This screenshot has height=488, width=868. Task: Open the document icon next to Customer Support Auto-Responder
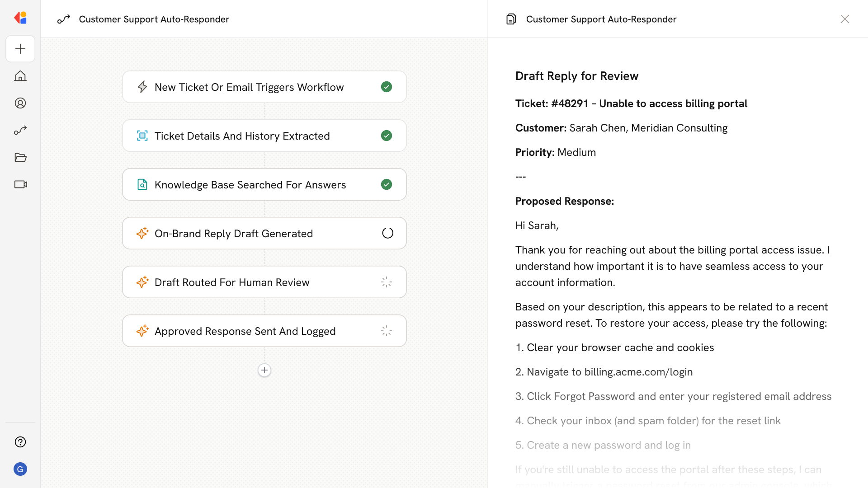pos(511,19)
